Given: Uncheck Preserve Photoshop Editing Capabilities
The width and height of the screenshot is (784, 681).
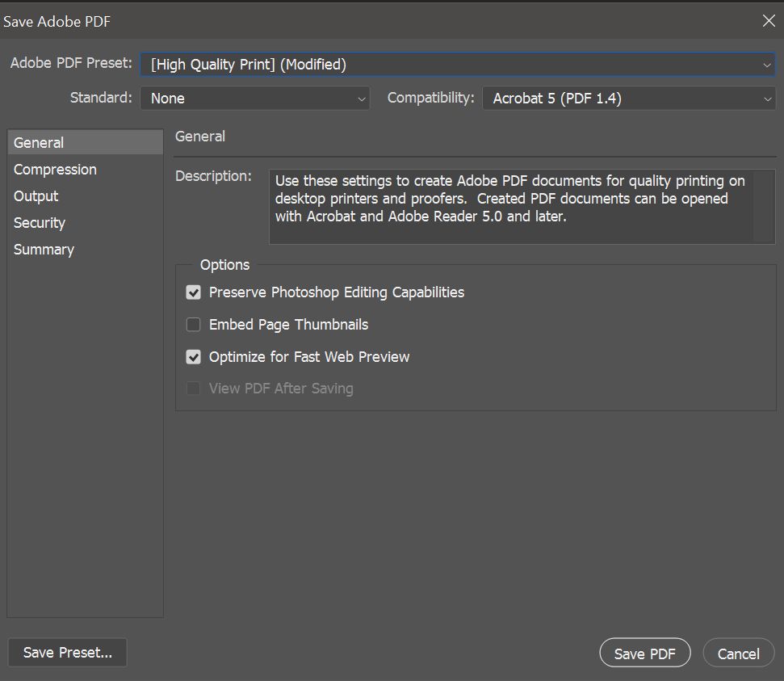Looking at the screenshot, I should 194,292.
